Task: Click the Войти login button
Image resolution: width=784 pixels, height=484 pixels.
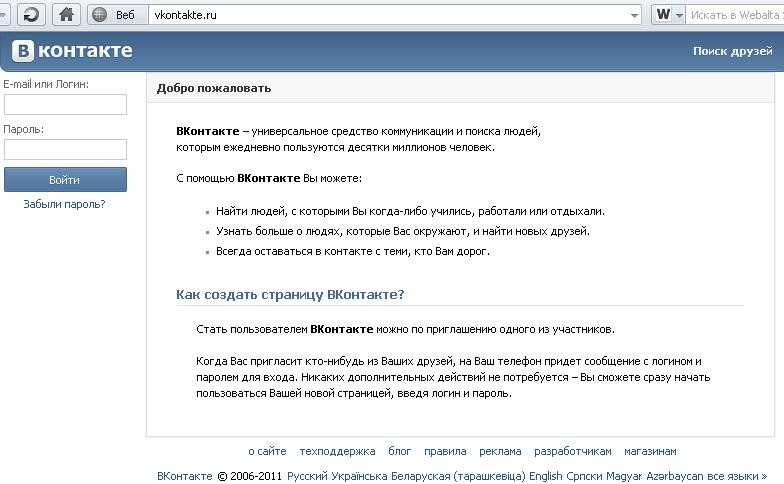Action: tap(66, 180)
